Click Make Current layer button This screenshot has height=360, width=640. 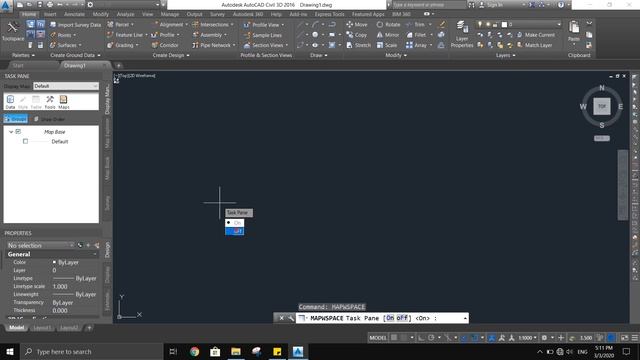tap(536, 35)
